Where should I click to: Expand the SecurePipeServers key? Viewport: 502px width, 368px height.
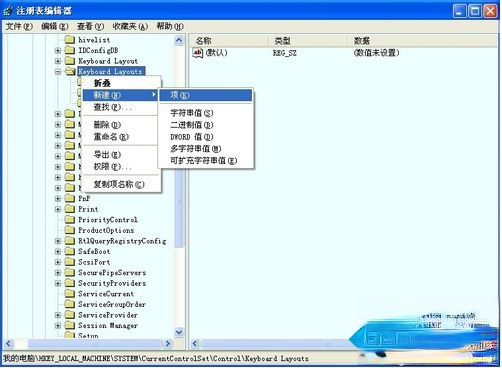[58, 273]
